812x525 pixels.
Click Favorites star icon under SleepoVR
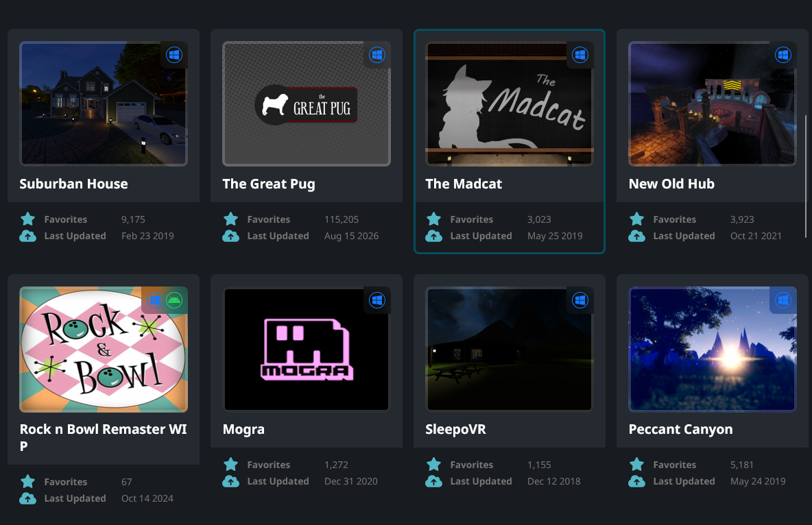pos(434,465)
